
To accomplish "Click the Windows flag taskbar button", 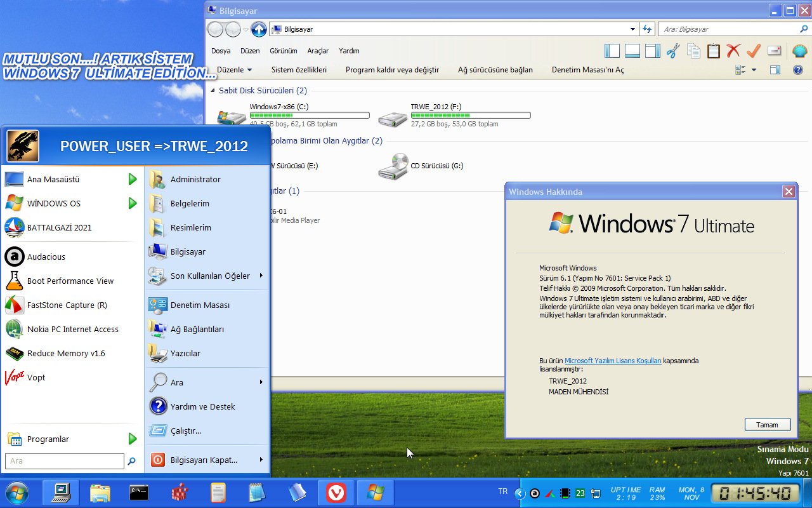I will [376, 492].
